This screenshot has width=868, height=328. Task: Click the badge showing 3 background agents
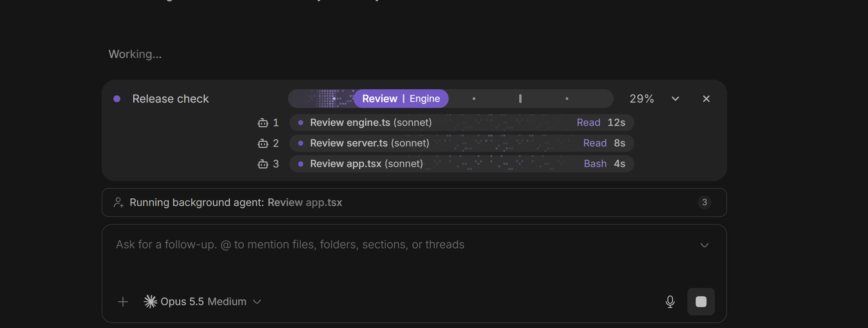tap(705, 202)
